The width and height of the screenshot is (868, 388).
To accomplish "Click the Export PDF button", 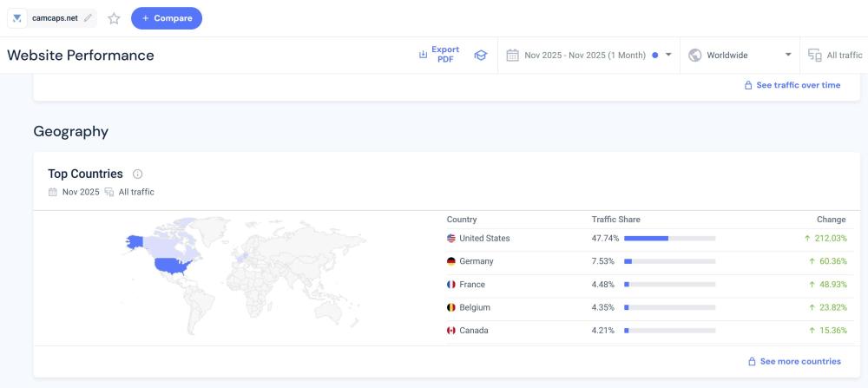I will coord(439,55).
